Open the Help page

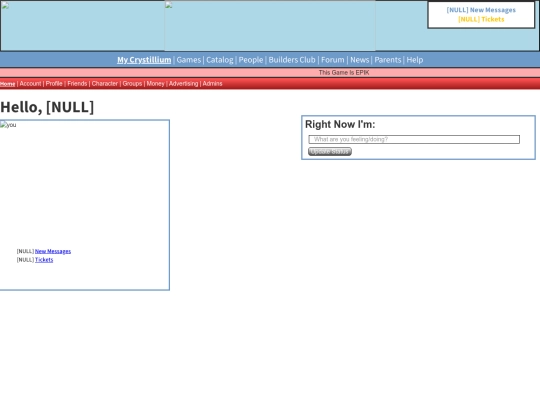[x=415, y=60]
